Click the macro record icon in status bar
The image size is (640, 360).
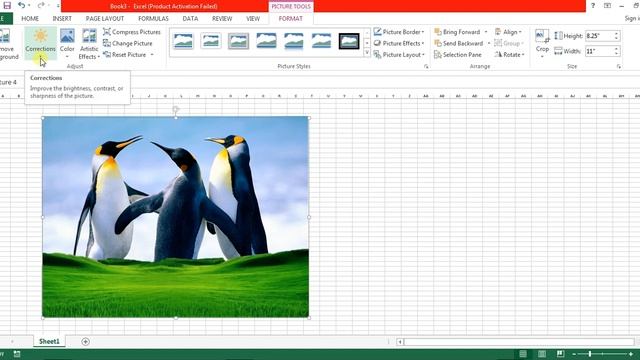[17, 354]
